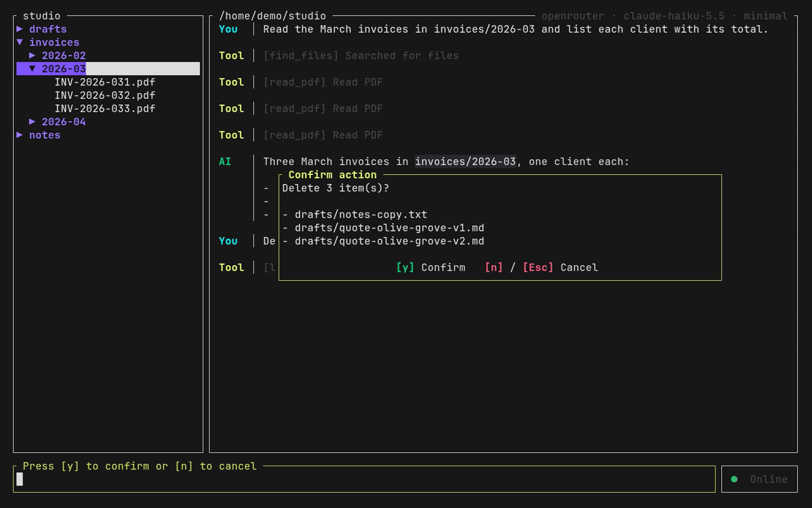Collapse the 2026-03 folder arrow
812x508 pixels.
click(x=32, y=69)
